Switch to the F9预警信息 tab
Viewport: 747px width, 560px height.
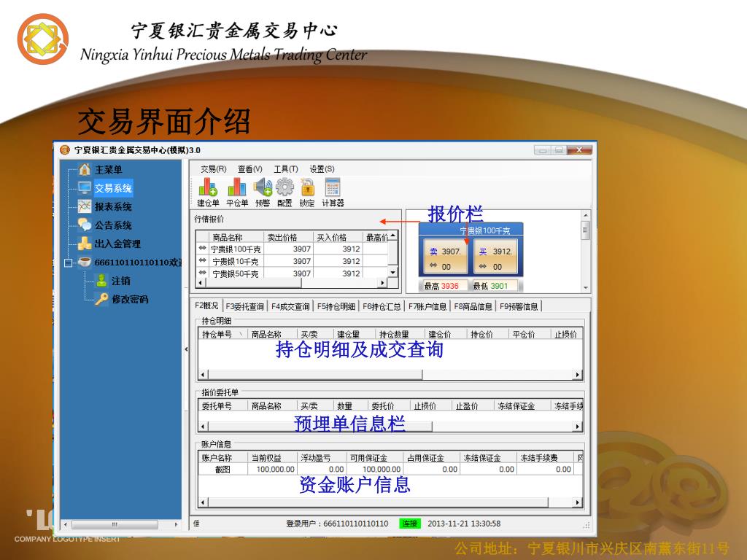(519, 307)
